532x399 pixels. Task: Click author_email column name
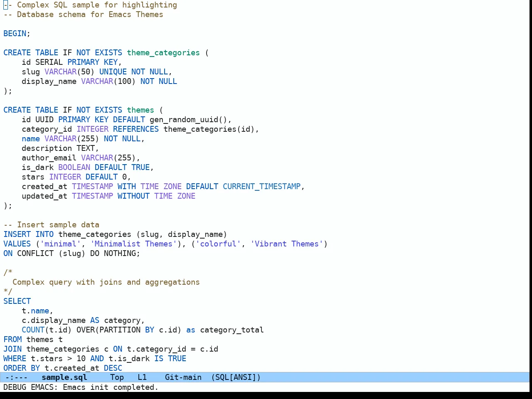click(x=49, y=158)
